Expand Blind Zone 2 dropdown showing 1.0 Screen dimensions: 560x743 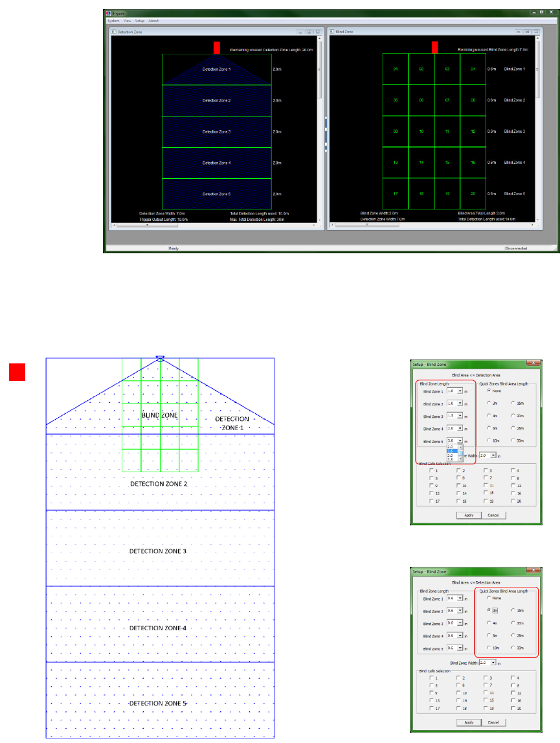(460, 404)
